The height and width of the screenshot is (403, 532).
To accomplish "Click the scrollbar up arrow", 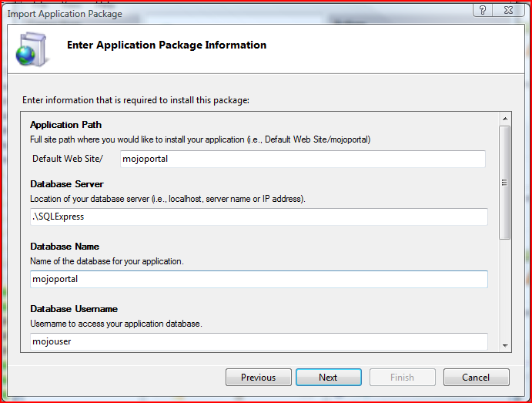I will (505, 119).
